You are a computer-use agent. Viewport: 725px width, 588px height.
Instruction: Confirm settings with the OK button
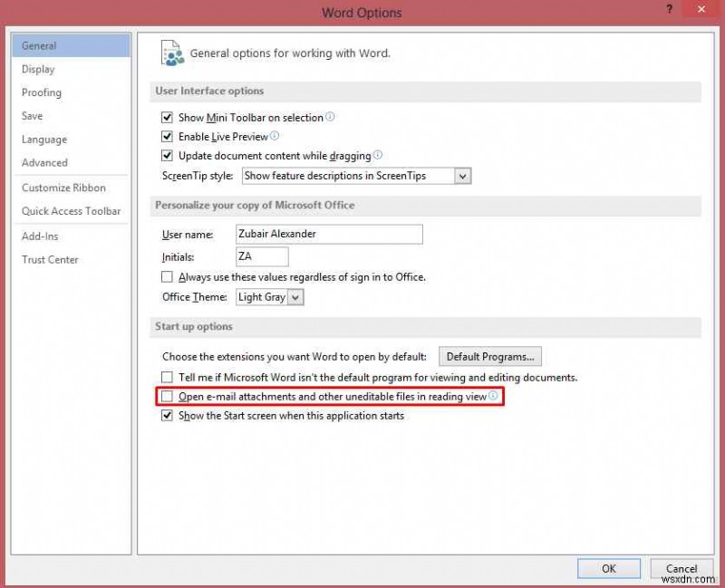608,568
